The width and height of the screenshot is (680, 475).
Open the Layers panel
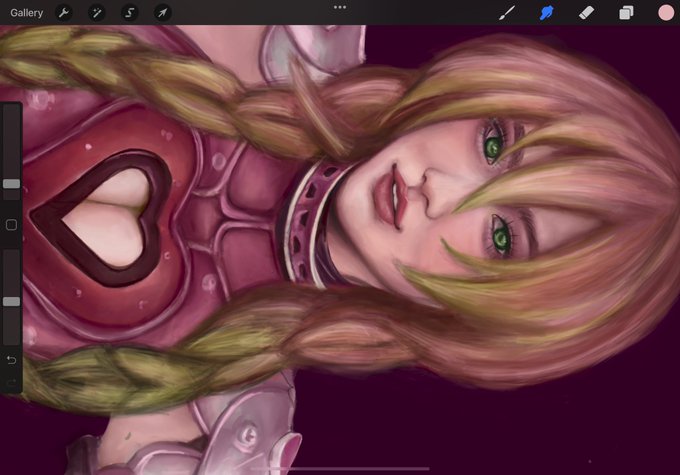[x=626, y=13]
